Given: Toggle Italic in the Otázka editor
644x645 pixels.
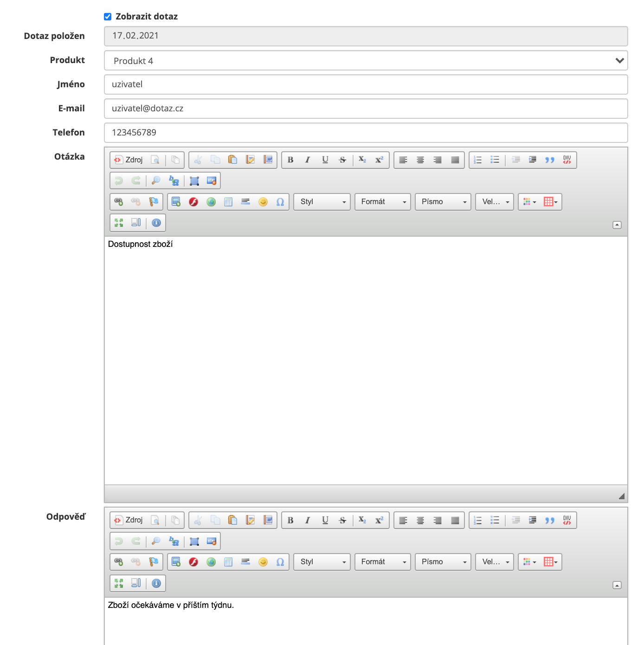Looking at the screenshot, I should tap(308, 160).
